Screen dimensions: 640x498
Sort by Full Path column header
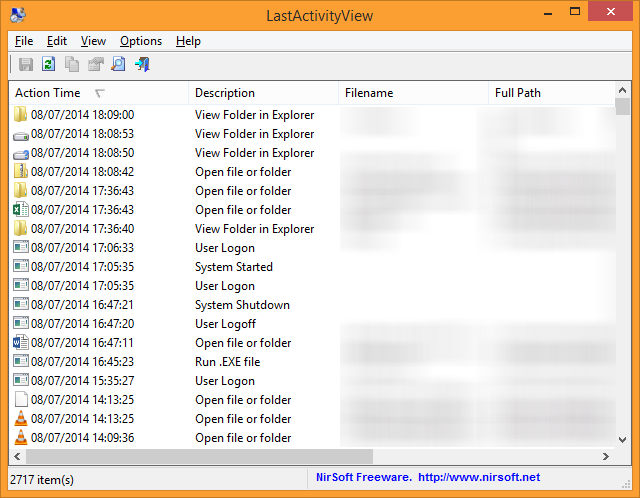[551, 93]
